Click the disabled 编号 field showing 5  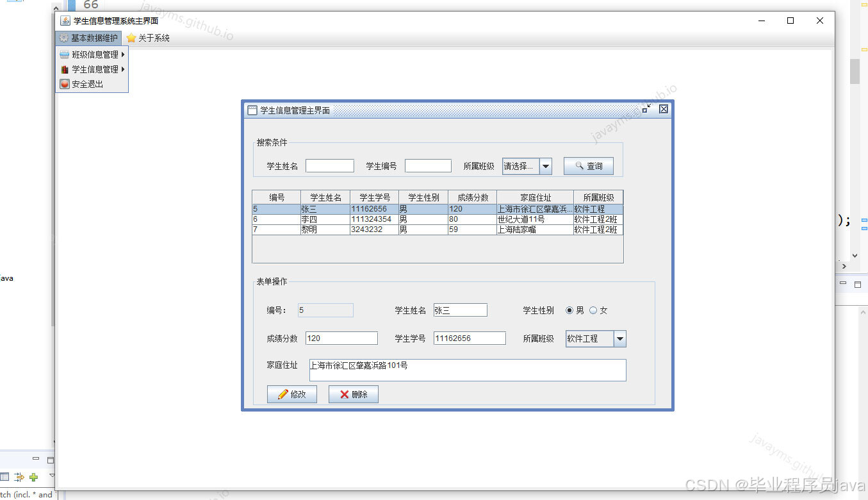[325, 310]
